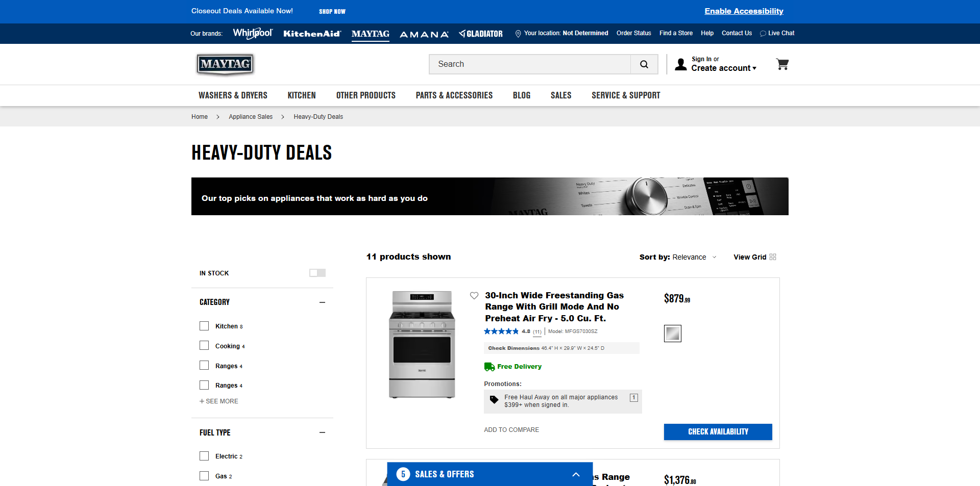Viewport: 980px width, 486px height.
Task: Open the Washers & Dryers menu
Action: 233,95
